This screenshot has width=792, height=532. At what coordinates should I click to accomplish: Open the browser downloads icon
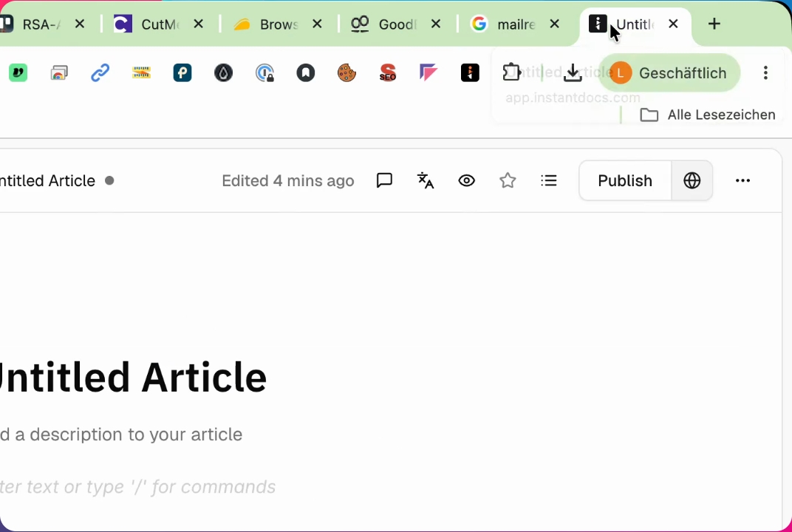coord(573,72)
